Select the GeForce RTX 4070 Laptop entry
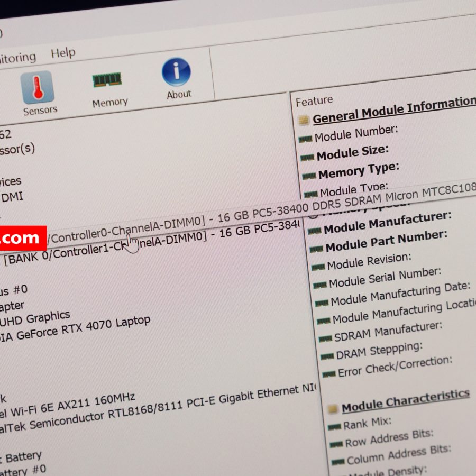The height and width of the screenshot is (476, 476). point(75,329)
